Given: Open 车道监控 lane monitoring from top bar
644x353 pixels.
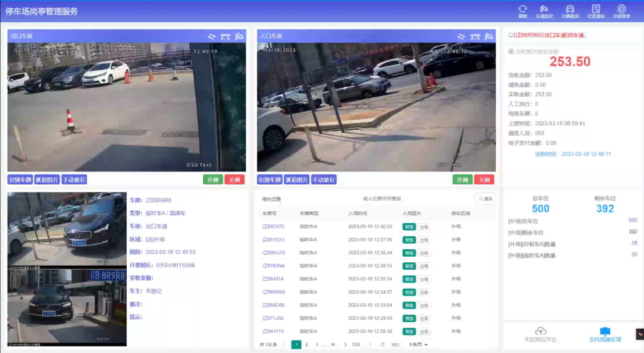Looking at the screenshot, I should pos(545,10).
